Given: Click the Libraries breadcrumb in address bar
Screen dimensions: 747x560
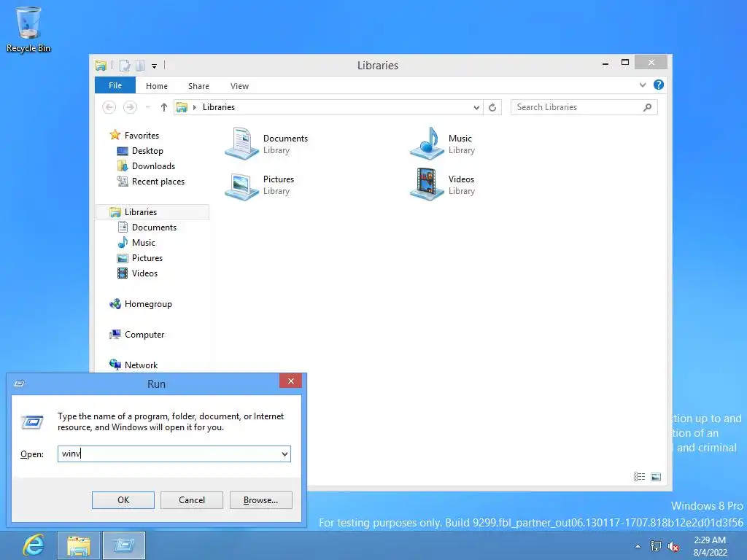Looking at the screenshot, I should pyautogui.click(x=219, y=107).
